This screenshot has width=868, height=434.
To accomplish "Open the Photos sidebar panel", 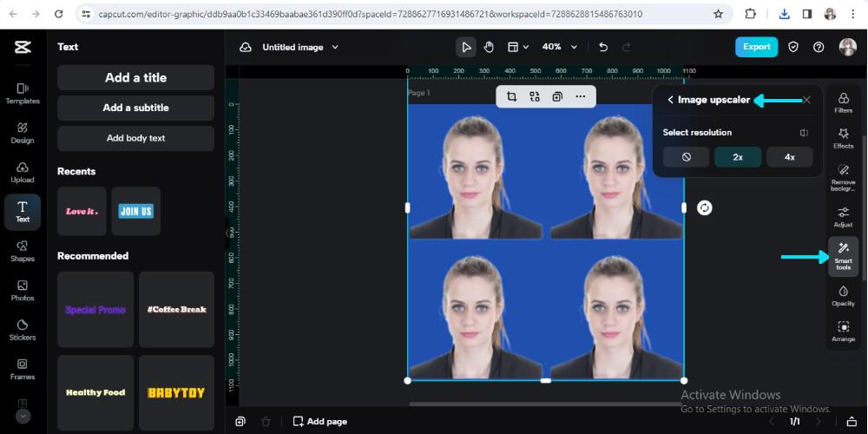I will [x=23, y=291].
